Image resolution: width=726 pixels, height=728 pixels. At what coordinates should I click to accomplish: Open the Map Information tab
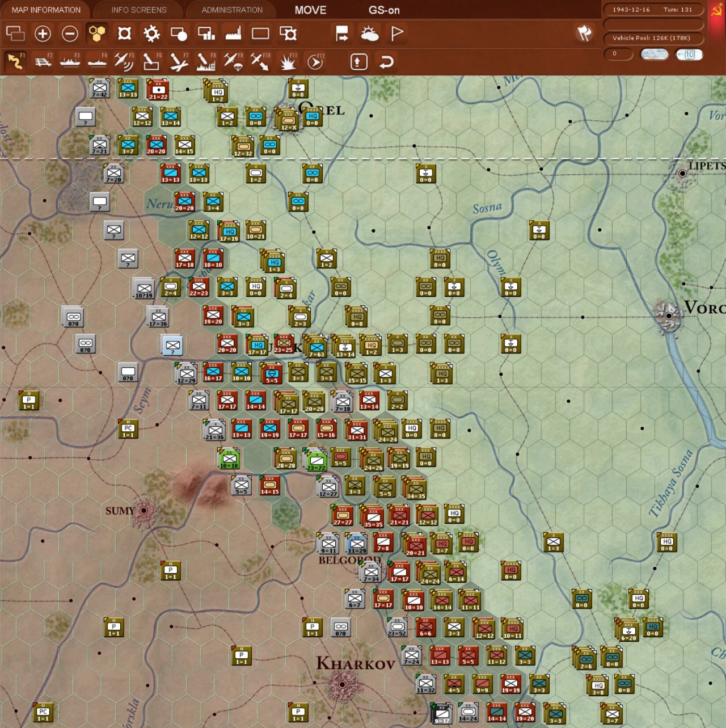(46, 10)
